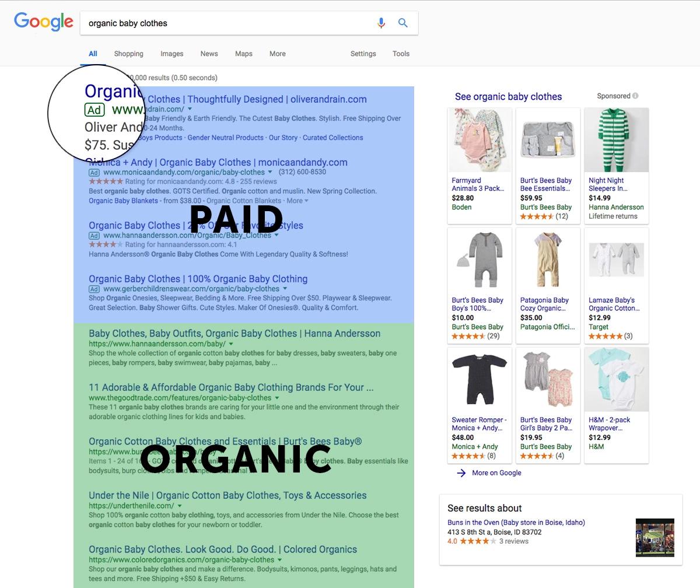The height and width of the screenshot is (588, 700).
Task: Open Baby Clothes, Baby Outfits Hanna Andersson result
Action: (x=235, y=334)
